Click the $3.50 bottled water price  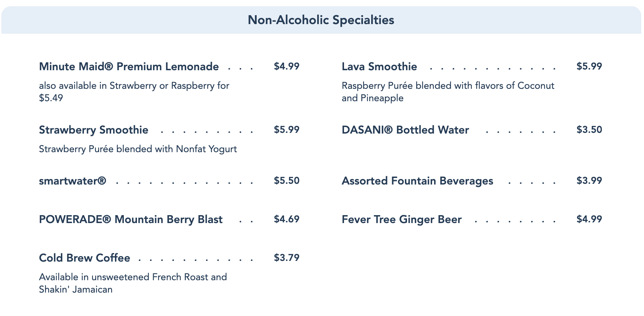[589, 130]
